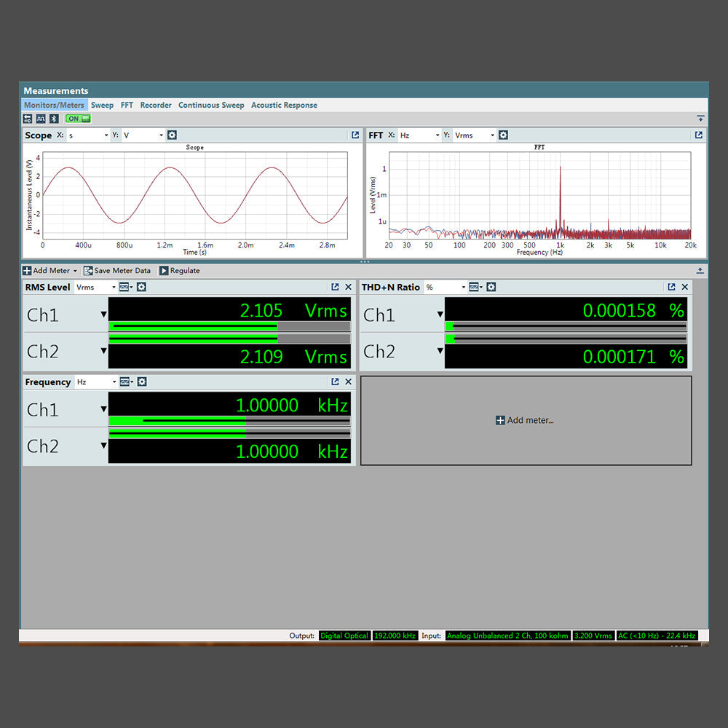Toggle the generator ON switch

coord(77,119)
